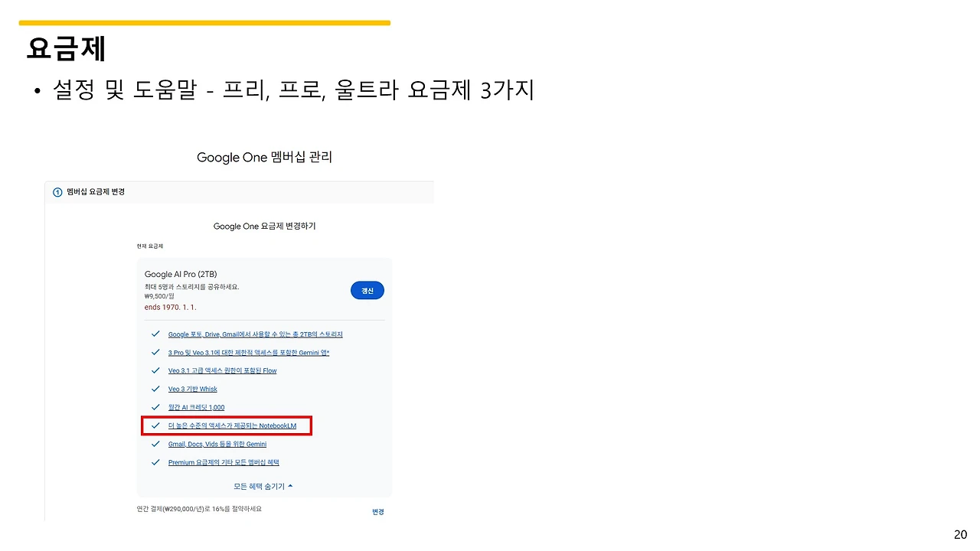Click the checkmark beside the Flow benefit

tap(155, 370)
